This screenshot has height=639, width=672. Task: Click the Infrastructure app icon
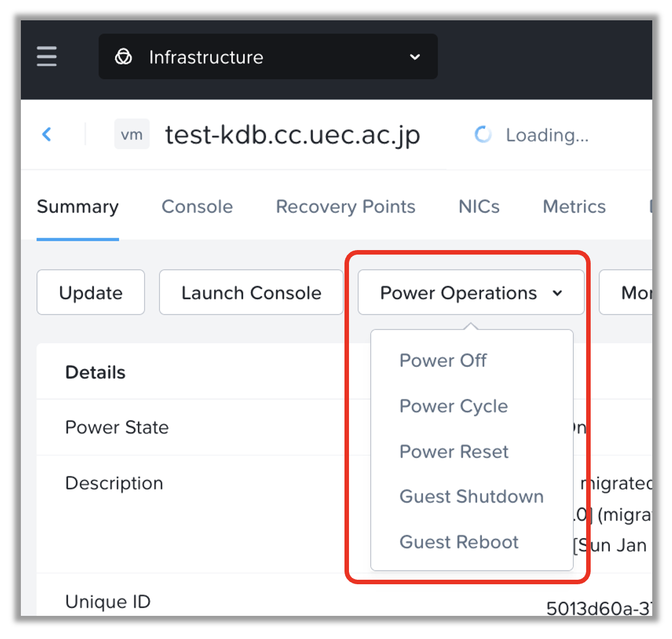(x=124, y=57)
